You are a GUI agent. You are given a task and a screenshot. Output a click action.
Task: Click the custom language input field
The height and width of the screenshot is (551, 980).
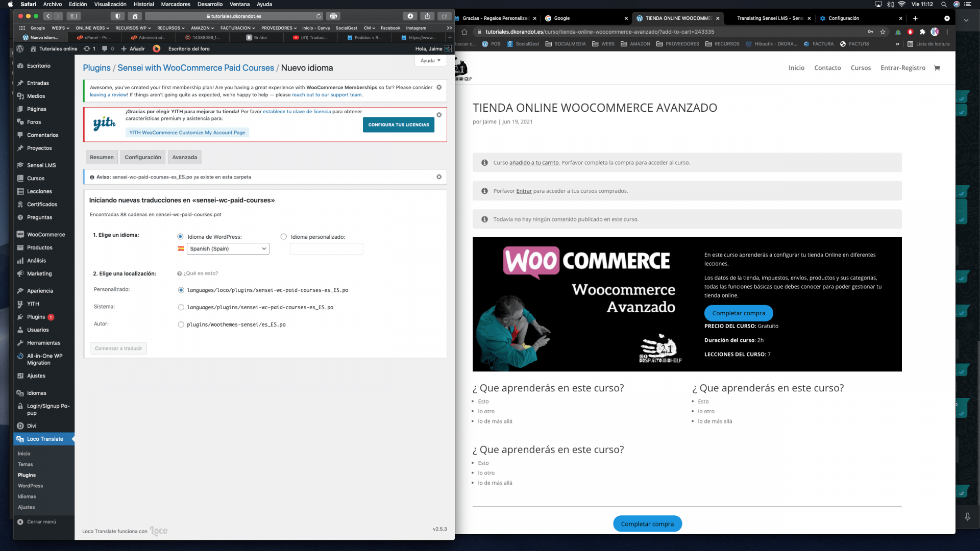coord(327,248)
